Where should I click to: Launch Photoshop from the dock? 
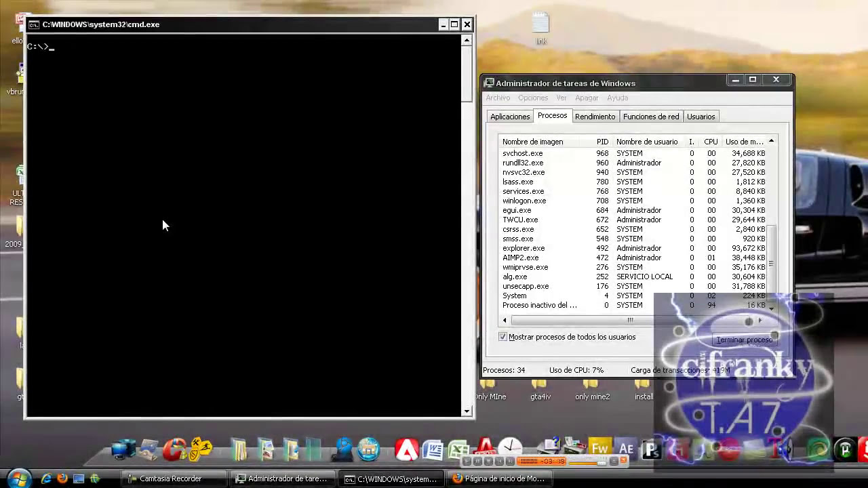(x=652, y=449)
